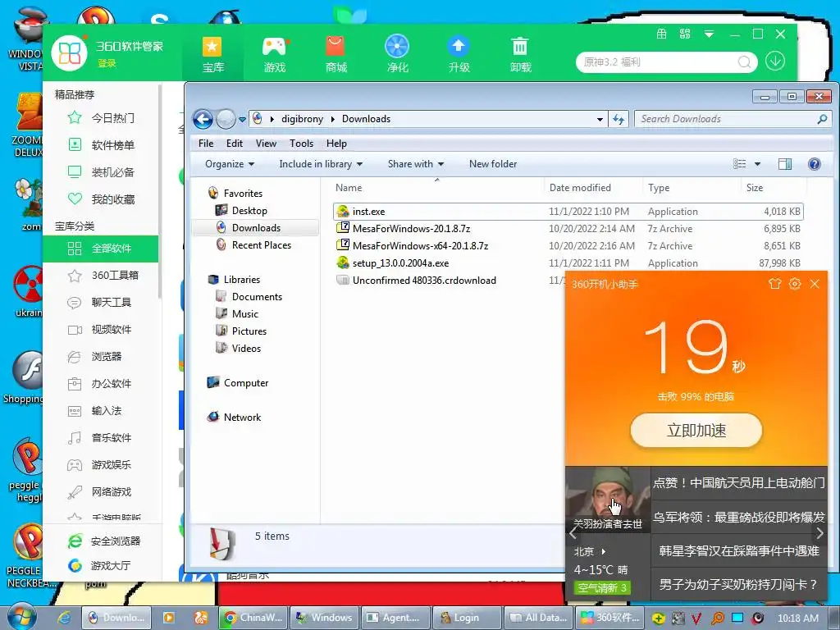Open the 净化 cleanup tab

click(x=397, y=55)
